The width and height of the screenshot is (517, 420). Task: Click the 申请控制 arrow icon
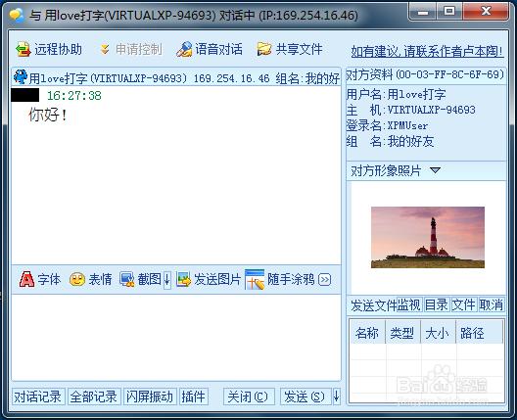[x=105, y=50]
